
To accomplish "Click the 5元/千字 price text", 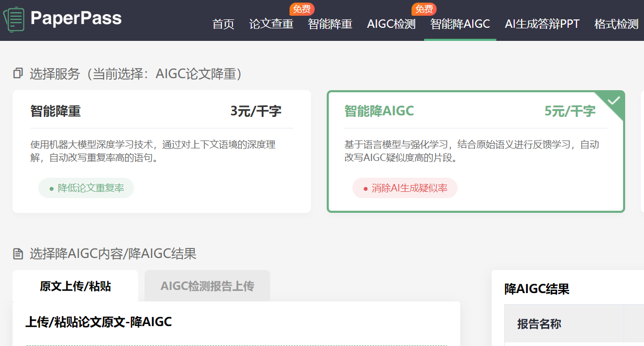I will point(570,111).
